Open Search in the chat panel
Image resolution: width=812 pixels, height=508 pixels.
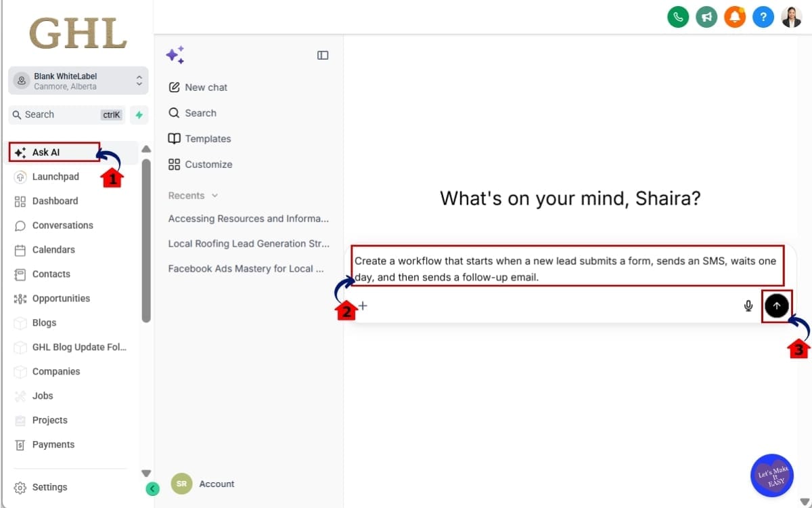(200, 113)
